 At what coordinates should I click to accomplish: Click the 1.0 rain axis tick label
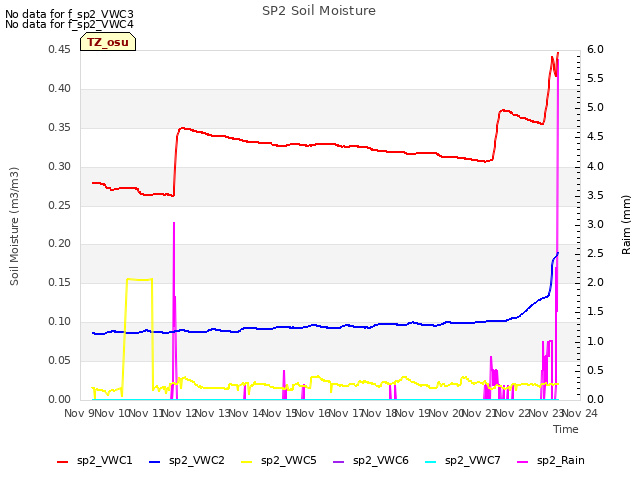pyautogui.click(x=595, y=341)
